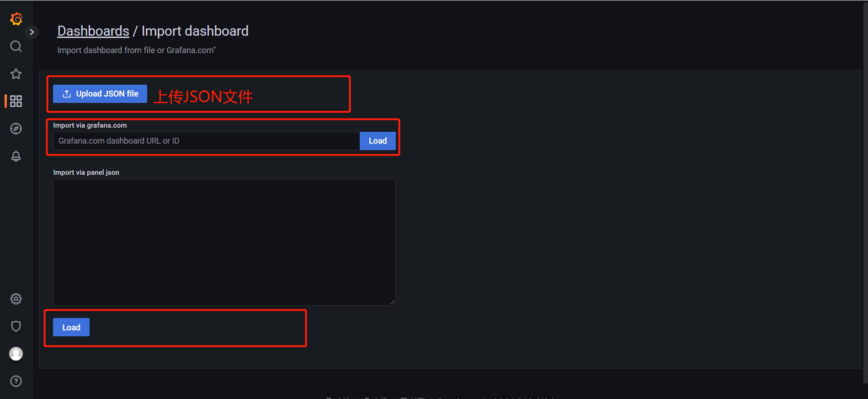Click inside the panel JSON text area
868x399 pixels.
coord(224,242)
